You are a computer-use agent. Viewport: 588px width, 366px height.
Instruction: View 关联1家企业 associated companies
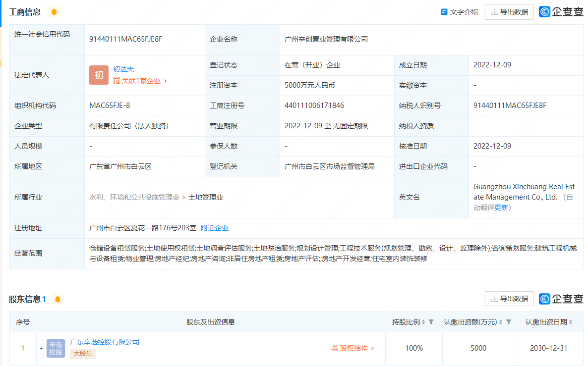click(x=140, y=81)
